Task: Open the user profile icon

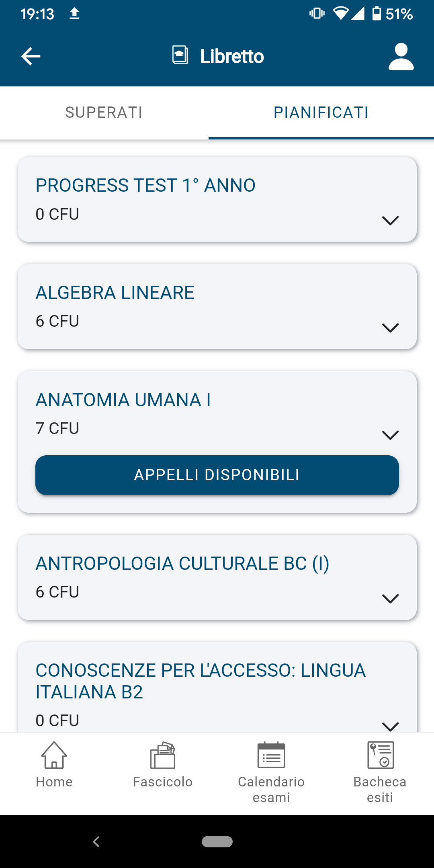Action: (401, 57)
